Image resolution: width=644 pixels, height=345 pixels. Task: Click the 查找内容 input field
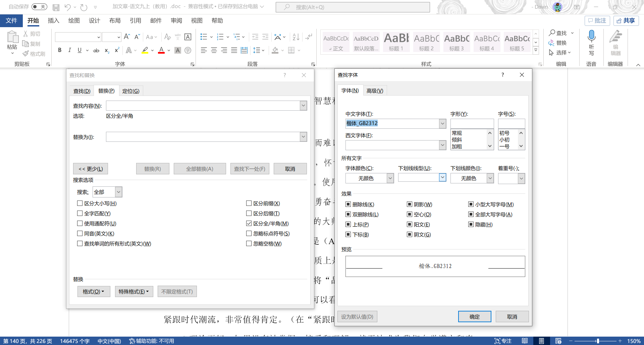tap(203, 106)
